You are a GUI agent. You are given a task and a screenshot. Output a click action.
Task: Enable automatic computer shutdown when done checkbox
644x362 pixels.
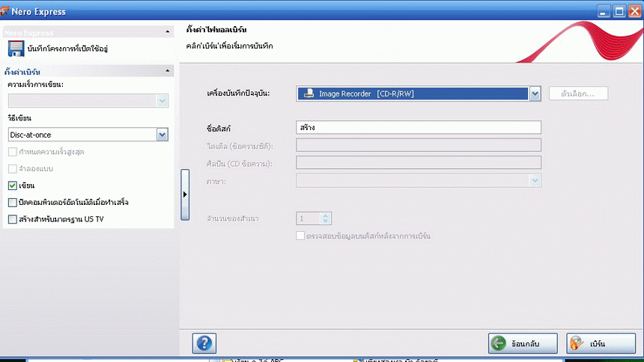(x=13, y=203)
